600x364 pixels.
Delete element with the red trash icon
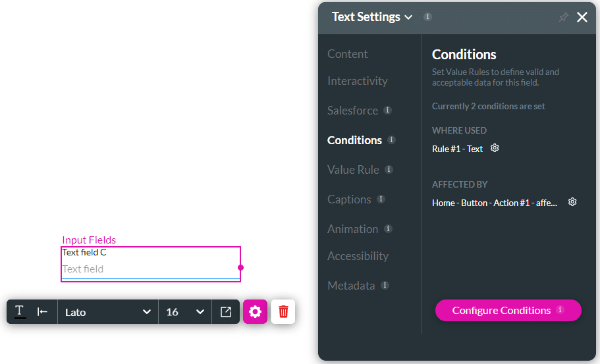tap(283, 312)
